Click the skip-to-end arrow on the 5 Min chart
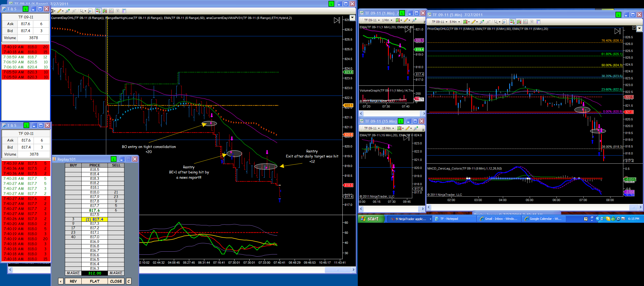 click(x=617, y=31)
